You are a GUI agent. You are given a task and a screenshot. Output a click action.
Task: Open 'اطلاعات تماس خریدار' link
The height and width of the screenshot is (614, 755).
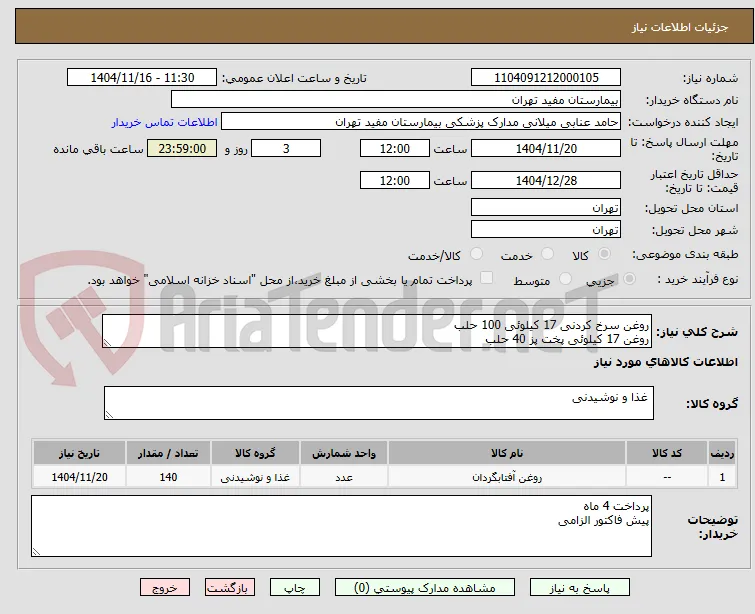165,122
